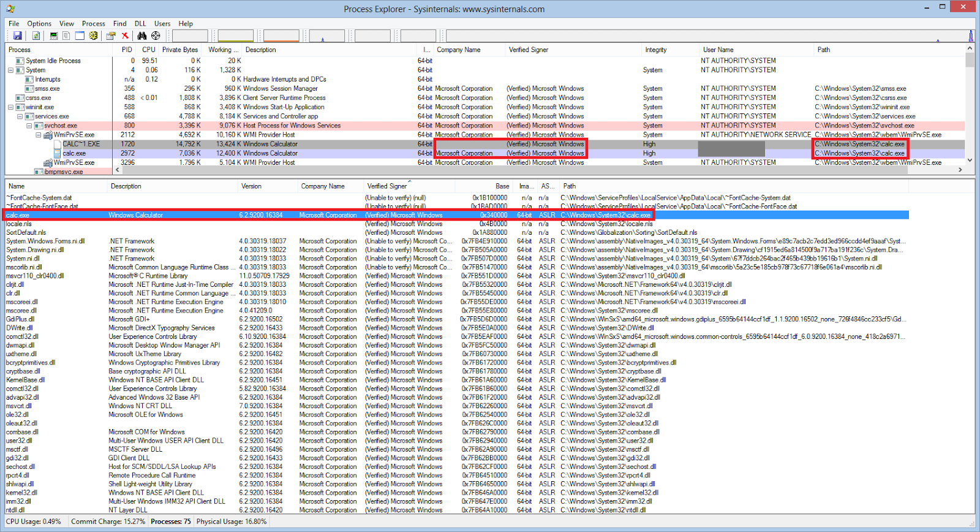Click upper pane scrollbar down arrow
This screenshot has width=980, height=532.
(x=970, y=160)
